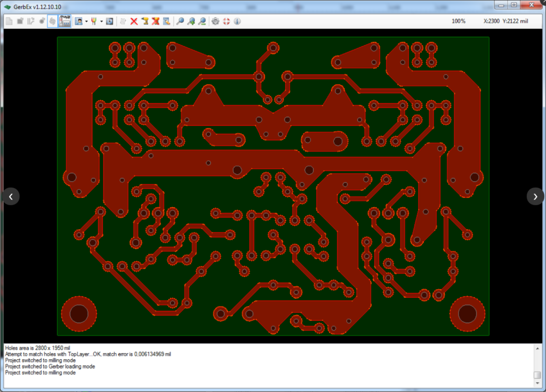
Task: Click the new blank file toolbar icon
Action: [x=9, y=21]
